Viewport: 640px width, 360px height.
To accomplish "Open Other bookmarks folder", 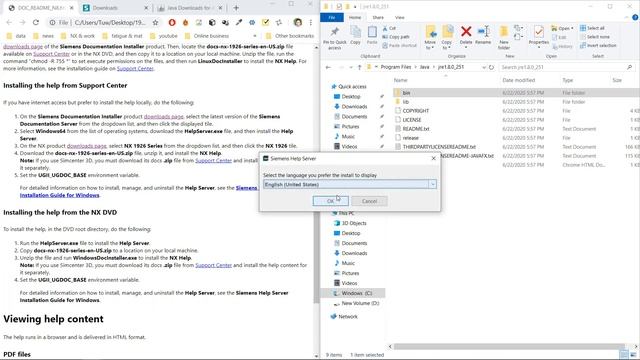I will [x=290, y=36].
